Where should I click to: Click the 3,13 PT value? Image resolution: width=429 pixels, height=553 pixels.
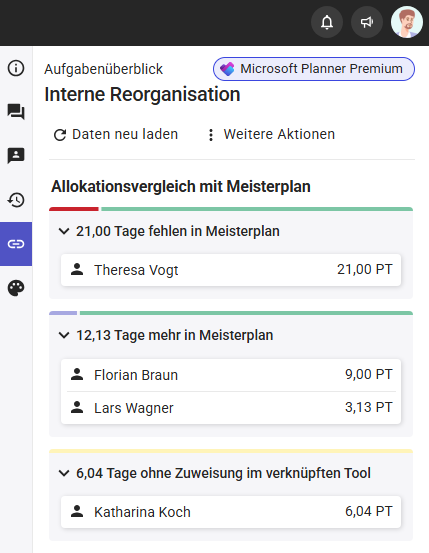pos(369,407)
